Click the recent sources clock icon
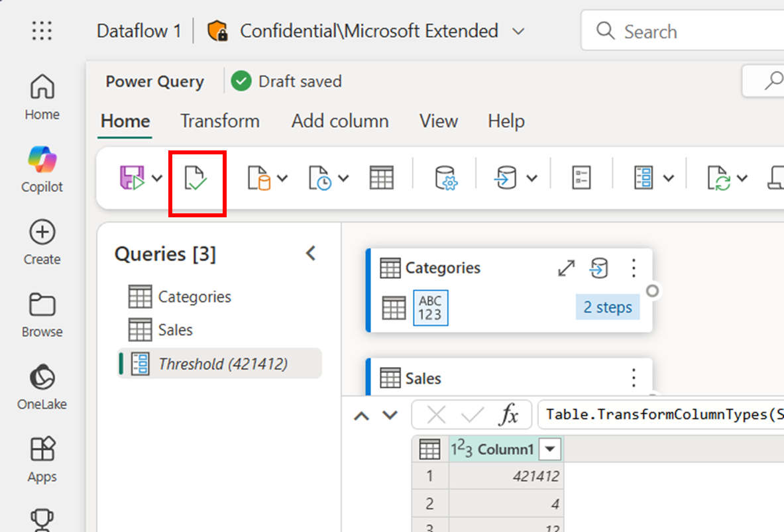Screen dimensions: 784x532 tap(320, 178)
